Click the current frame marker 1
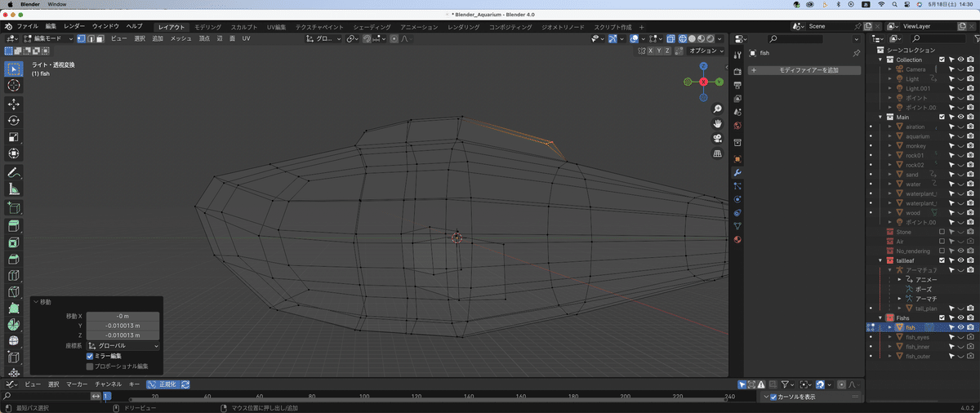 (x=106, y=397)
